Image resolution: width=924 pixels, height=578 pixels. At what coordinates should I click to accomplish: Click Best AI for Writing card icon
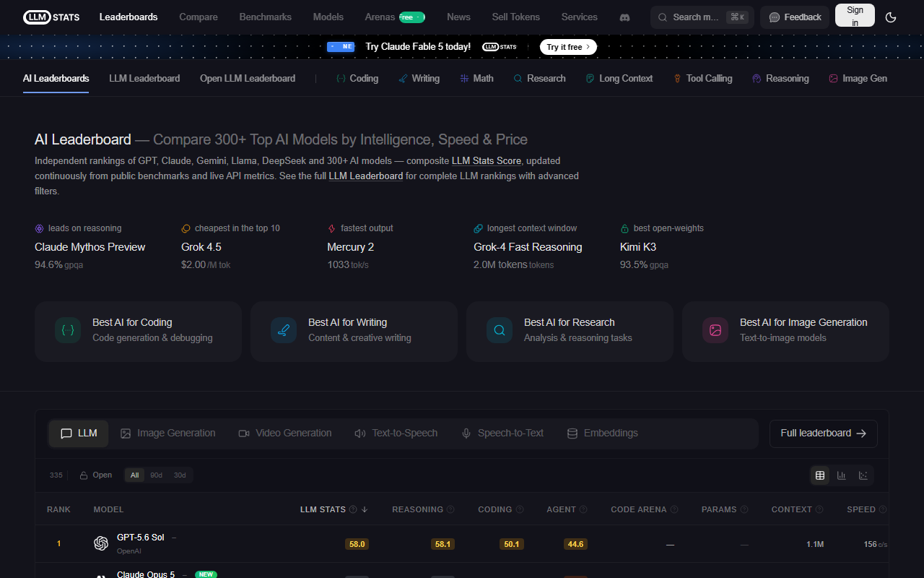click(284, 330)
